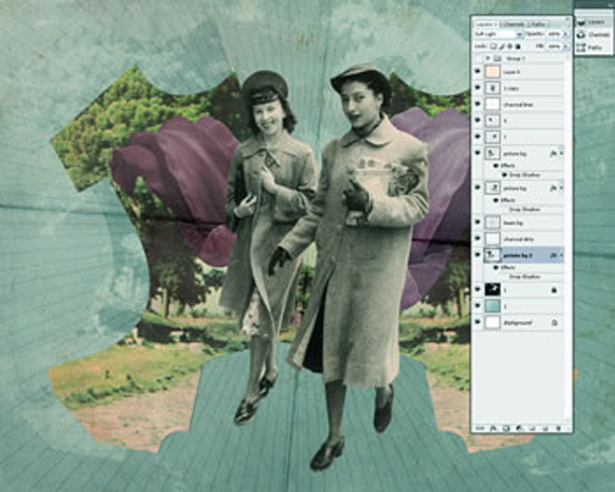Viewport: 615px width, 492px height.
Task: Hide the Background layer
Action: point(477,323)
